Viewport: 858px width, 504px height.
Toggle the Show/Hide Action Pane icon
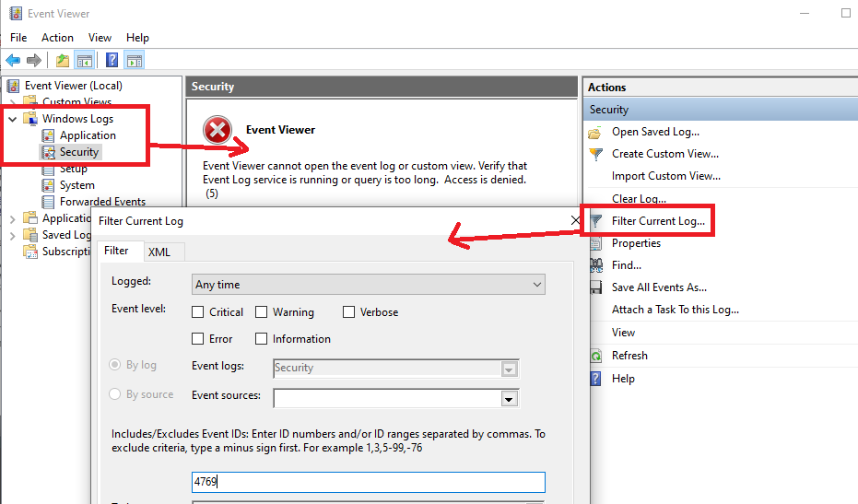coord(135,60)
